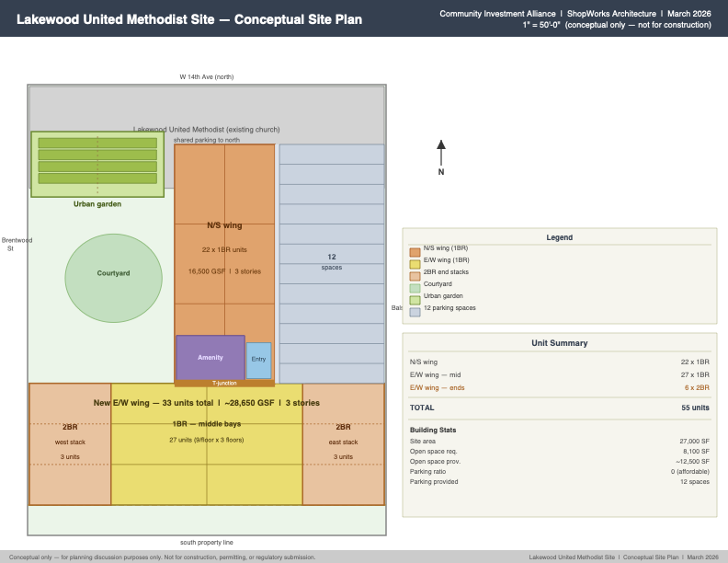This screenshot has width=728, height=563.
Task: Click the north arrow compass symbol
Action: (441, 158)
